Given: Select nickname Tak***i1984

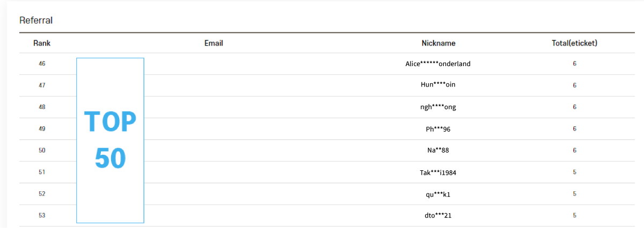Looking at the screenshot, I should tap(438, 172).
